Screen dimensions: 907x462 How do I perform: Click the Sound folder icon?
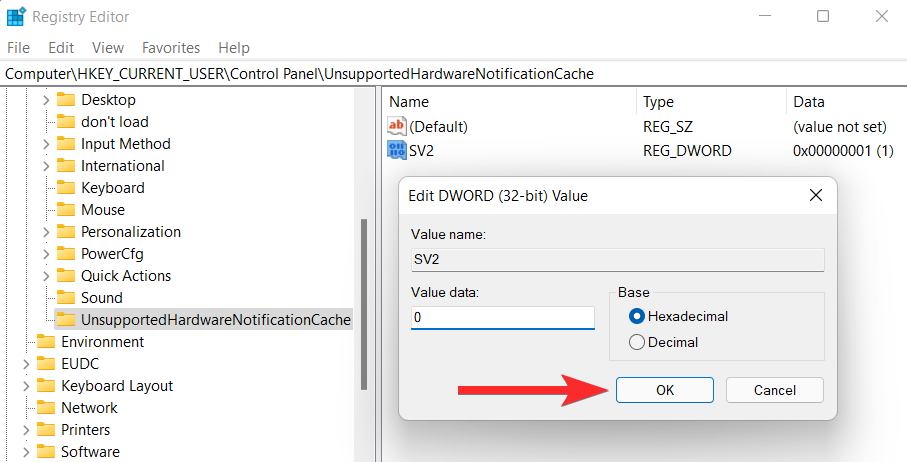[x=66, y=298]
